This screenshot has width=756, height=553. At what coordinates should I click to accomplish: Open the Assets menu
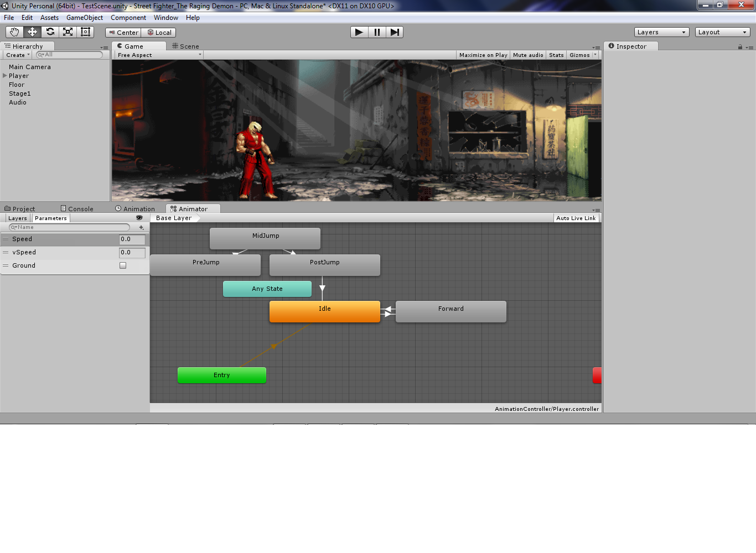tap(49, 18)
